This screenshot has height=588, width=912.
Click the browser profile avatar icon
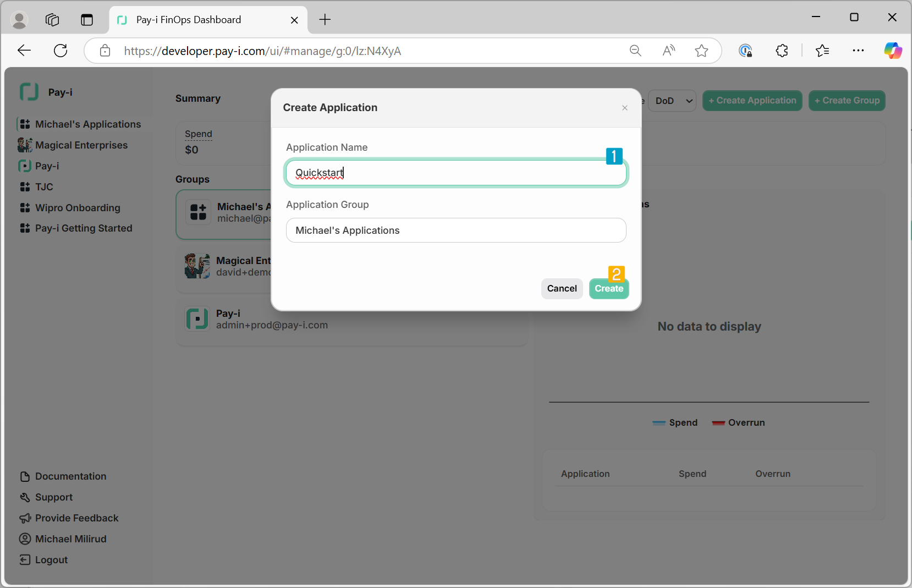[19, 20]
